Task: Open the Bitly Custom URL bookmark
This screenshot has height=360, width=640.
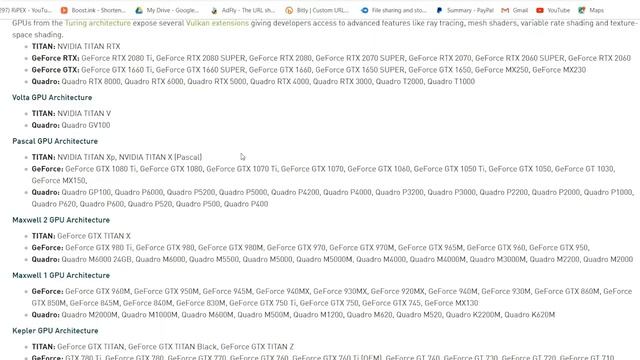Action: point(317,10)
